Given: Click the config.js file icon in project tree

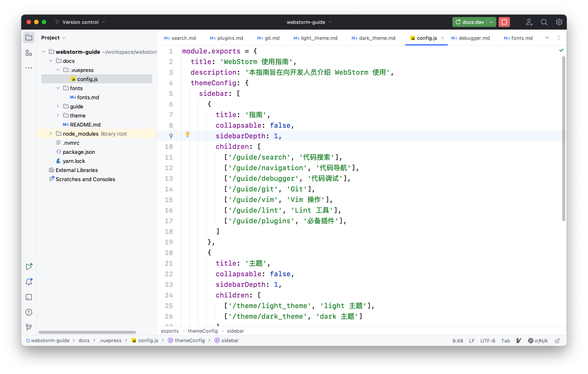Looking at the screenshot, I should click(73, 79).
